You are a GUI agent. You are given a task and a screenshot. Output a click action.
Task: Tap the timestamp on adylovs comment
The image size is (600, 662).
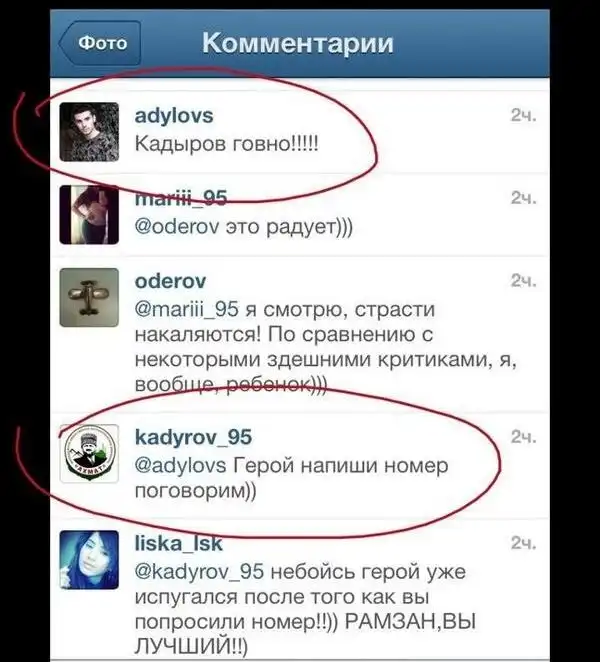[x=524, y=115]
